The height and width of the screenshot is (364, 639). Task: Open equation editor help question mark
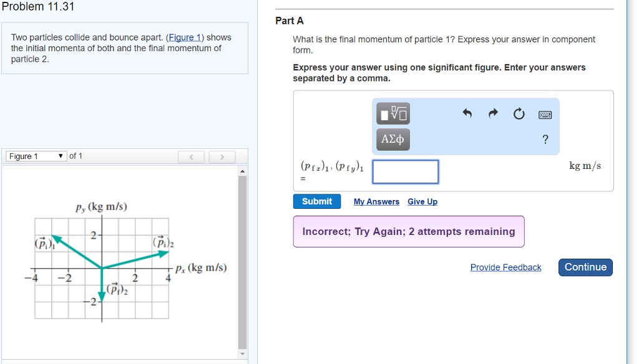coord(545,140)
